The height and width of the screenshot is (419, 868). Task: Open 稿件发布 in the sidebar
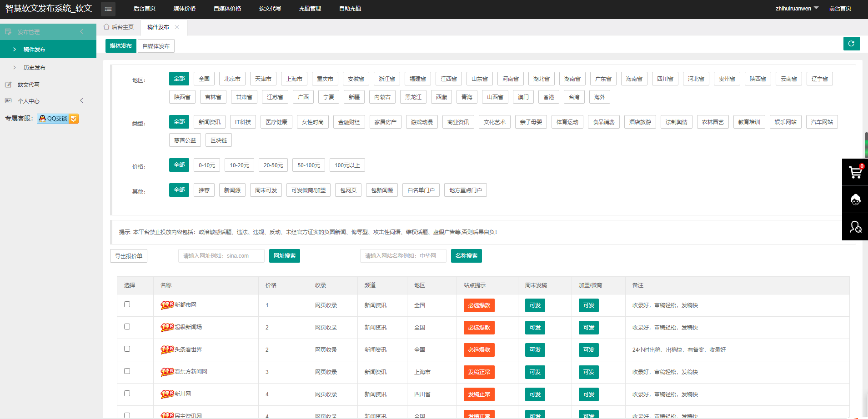point(48,49)
